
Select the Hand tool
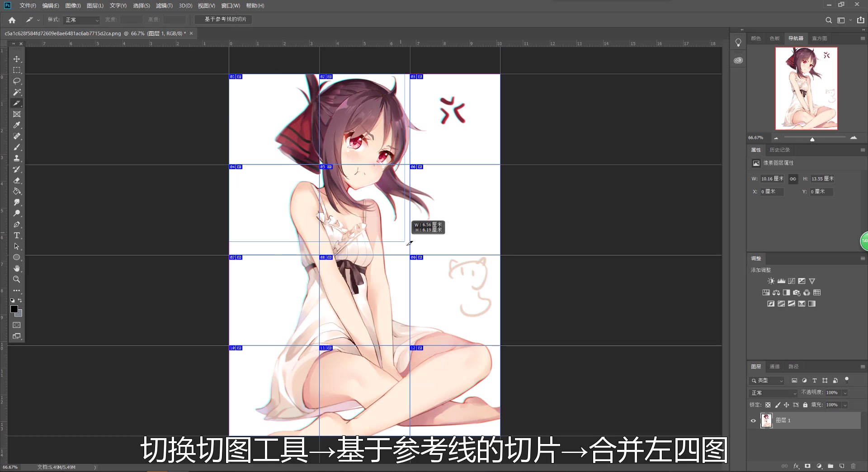click(17, 269)
